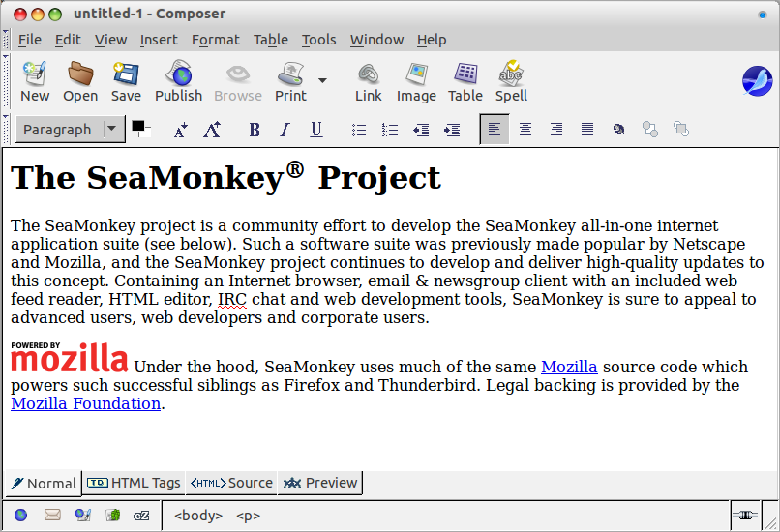Click the insert link globe toolbar icon
This screenshot has width=780, height=532.
[x=618, y=130]
